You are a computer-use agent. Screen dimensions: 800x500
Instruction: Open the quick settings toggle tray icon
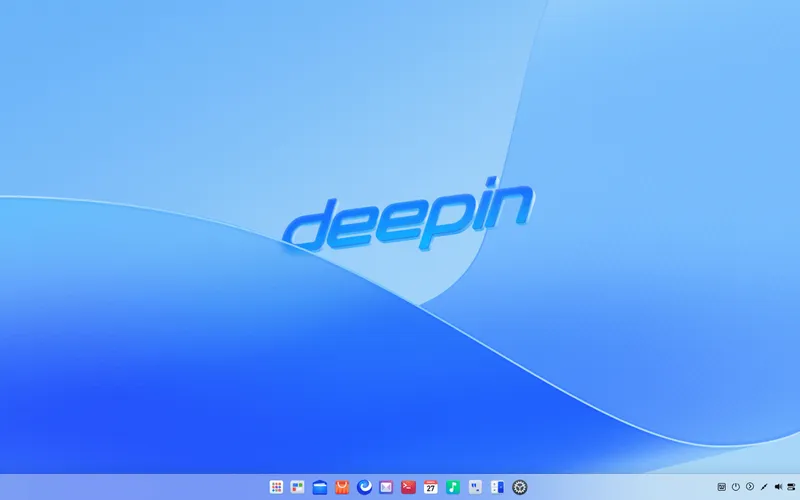(791, 487)
